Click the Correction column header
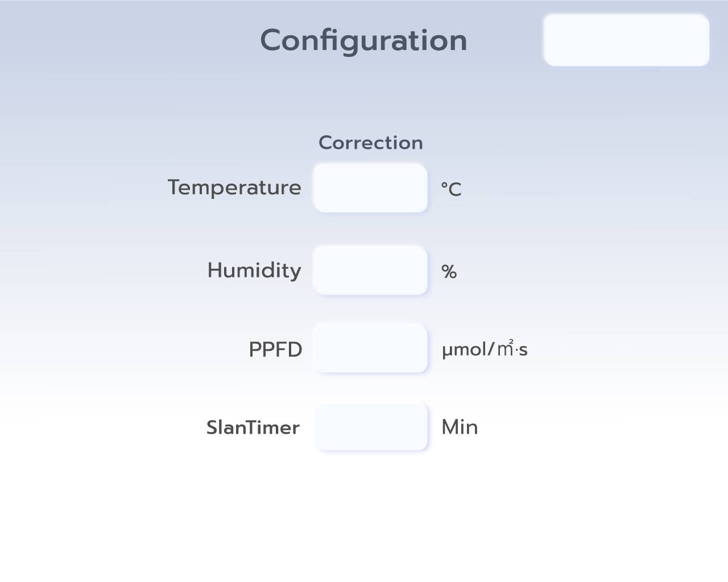The height and width of the screenshot is (582, 728). click(x=370, y=143)
